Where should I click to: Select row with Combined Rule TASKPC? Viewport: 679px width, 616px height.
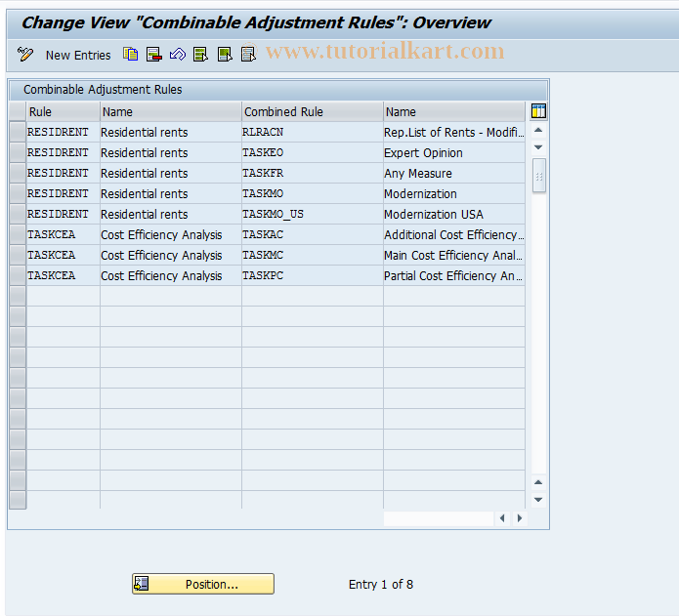(x=18, y=275)
